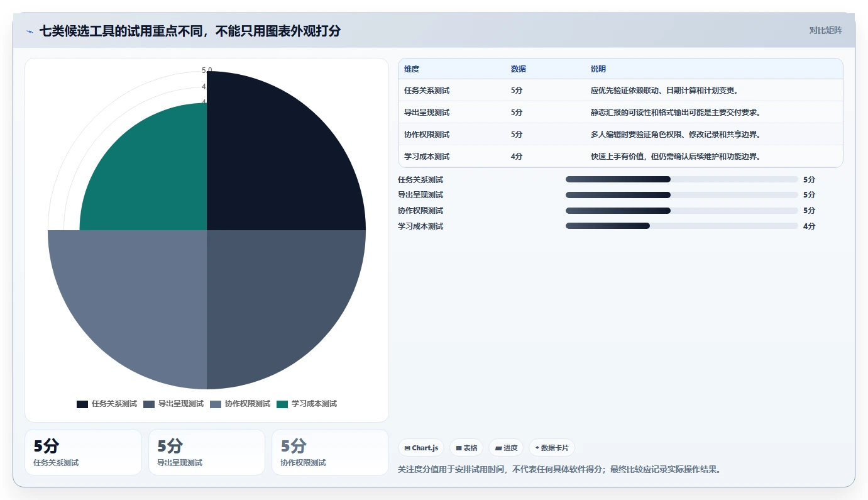Click the 协作权限测试 progress bar

click(x=681, y=211)
